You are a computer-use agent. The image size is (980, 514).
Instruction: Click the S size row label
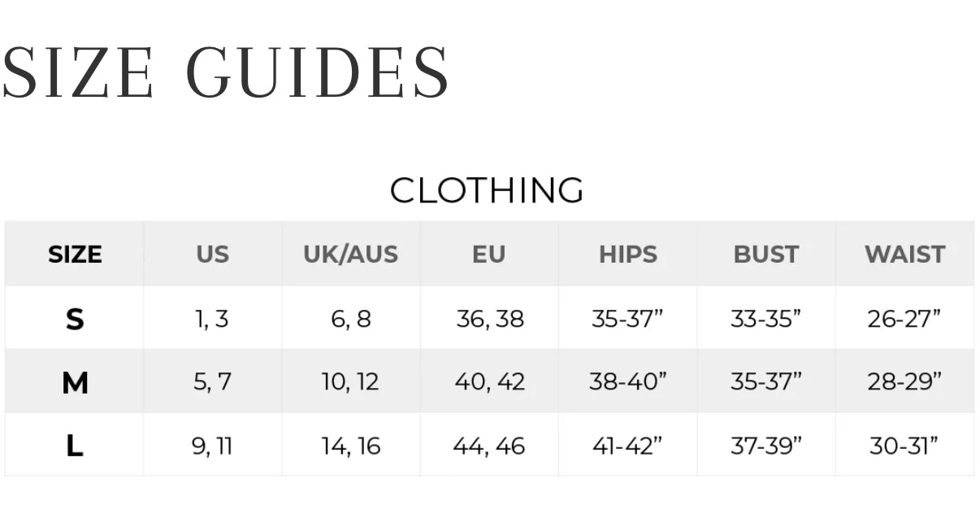(75, 319)
